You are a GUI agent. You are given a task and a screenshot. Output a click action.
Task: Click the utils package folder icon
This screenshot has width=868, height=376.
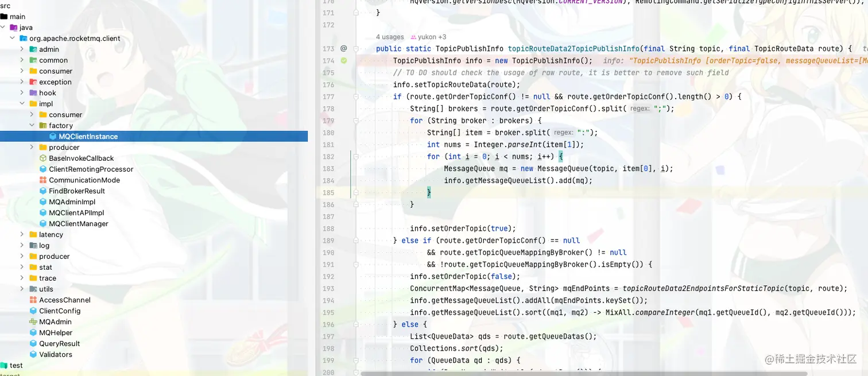tap(33, 289)
